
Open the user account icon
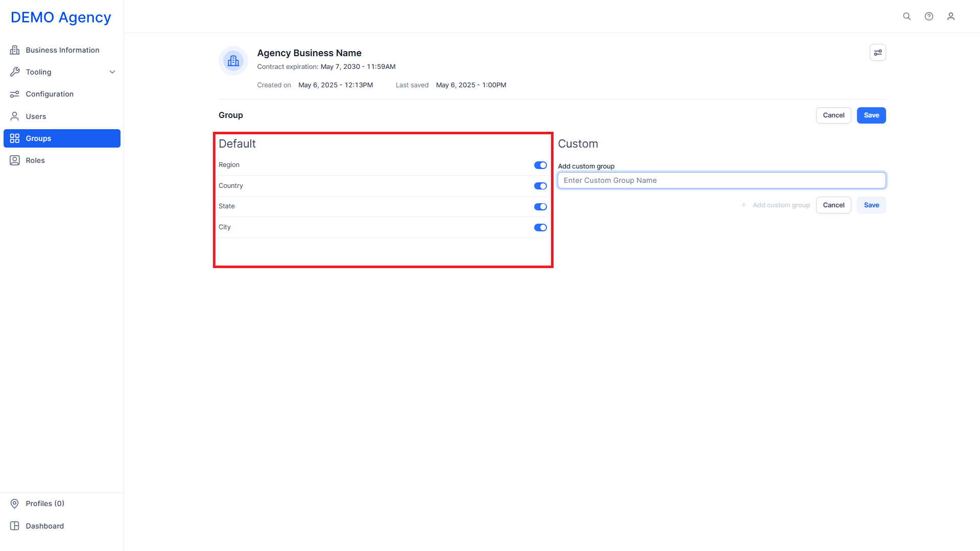point(951,16)
